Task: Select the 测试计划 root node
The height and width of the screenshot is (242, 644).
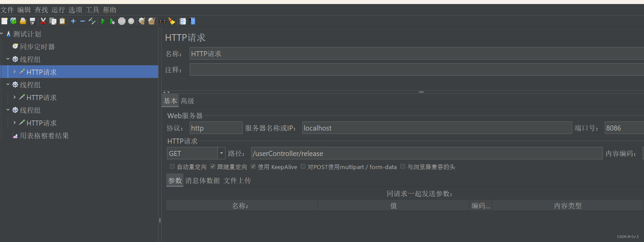Action: click(x=27, y=34)
